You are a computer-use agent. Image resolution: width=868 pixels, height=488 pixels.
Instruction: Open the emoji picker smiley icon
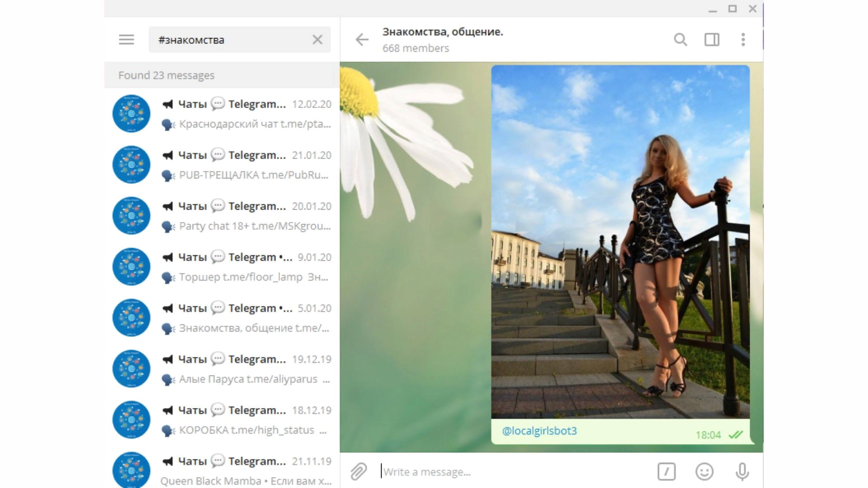point(704,471)
